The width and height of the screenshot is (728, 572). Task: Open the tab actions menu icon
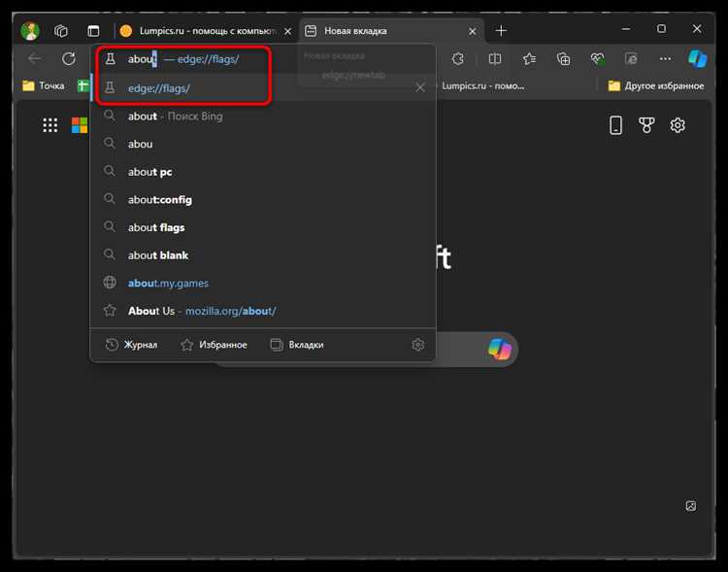coord(93,31)
